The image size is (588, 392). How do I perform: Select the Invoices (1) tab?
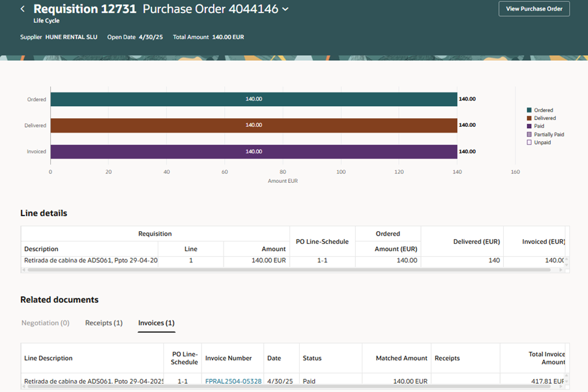tap(156, 323)
